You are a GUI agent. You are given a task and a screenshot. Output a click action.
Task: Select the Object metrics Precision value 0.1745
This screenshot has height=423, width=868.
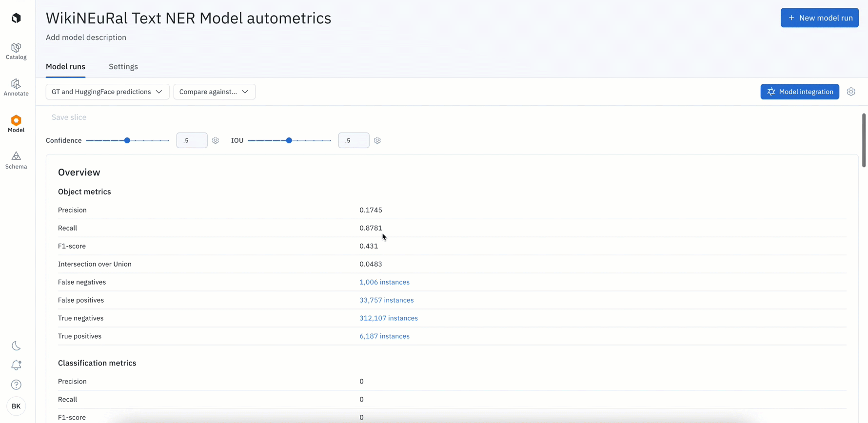[371, 210]
